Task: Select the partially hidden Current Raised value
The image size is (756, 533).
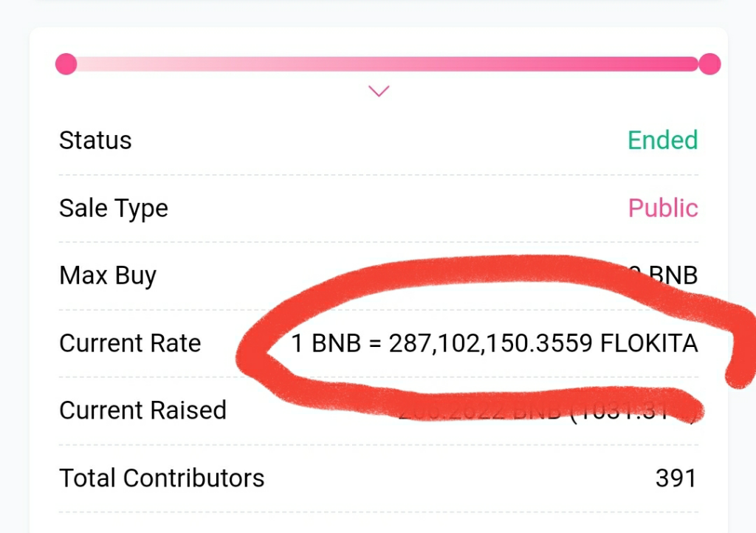Action: pyautogui.click(x=546, y=411)
